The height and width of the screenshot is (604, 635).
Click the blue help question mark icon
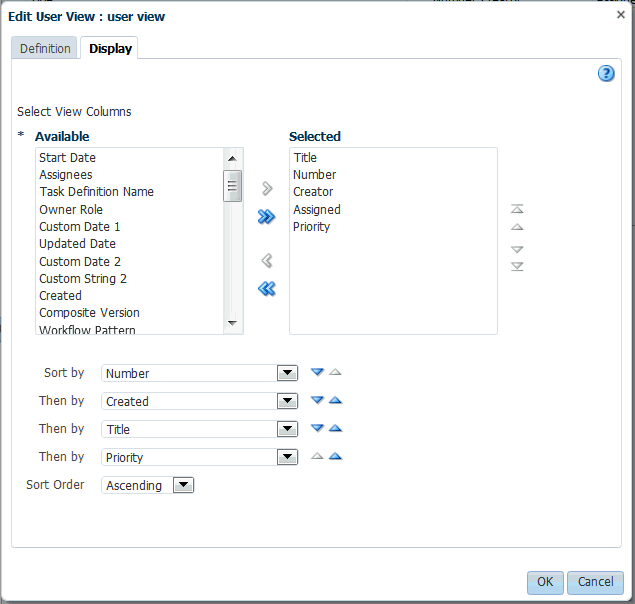pyautogui.click(x=606, y=74)
